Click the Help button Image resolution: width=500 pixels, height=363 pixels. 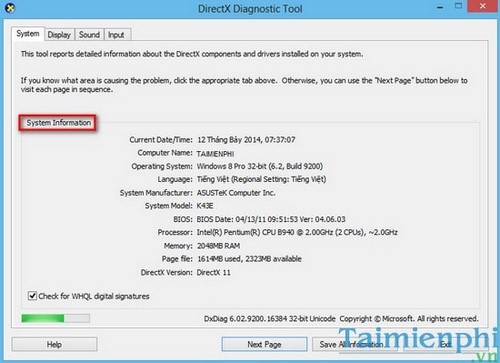pyautogui.click(x=54, y=344)
